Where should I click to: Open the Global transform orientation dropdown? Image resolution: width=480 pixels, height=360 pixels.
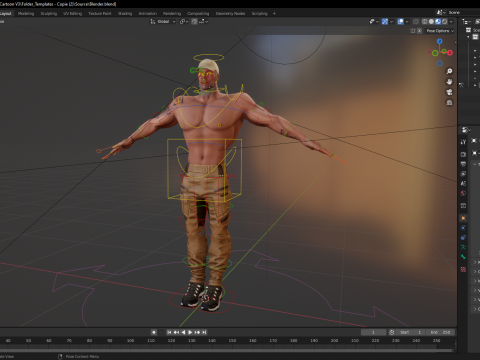coord(163,21)
